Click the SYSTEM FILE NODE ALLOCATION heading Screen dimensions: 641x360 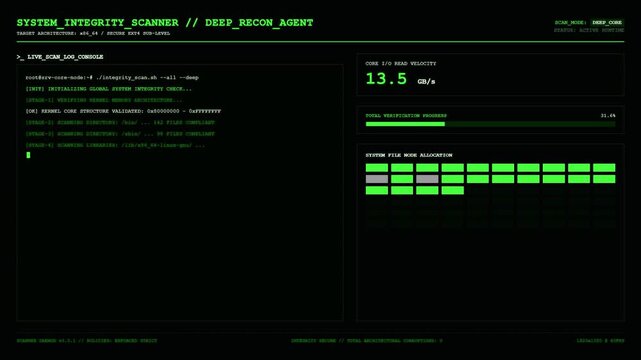point(409,155)
